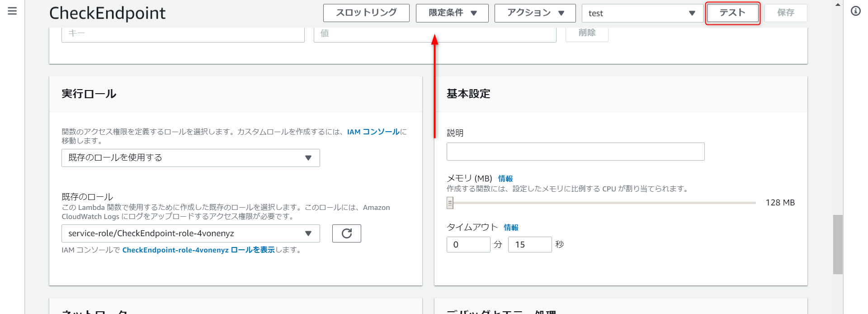Focus the timeout minutes field

coord(468,245)
